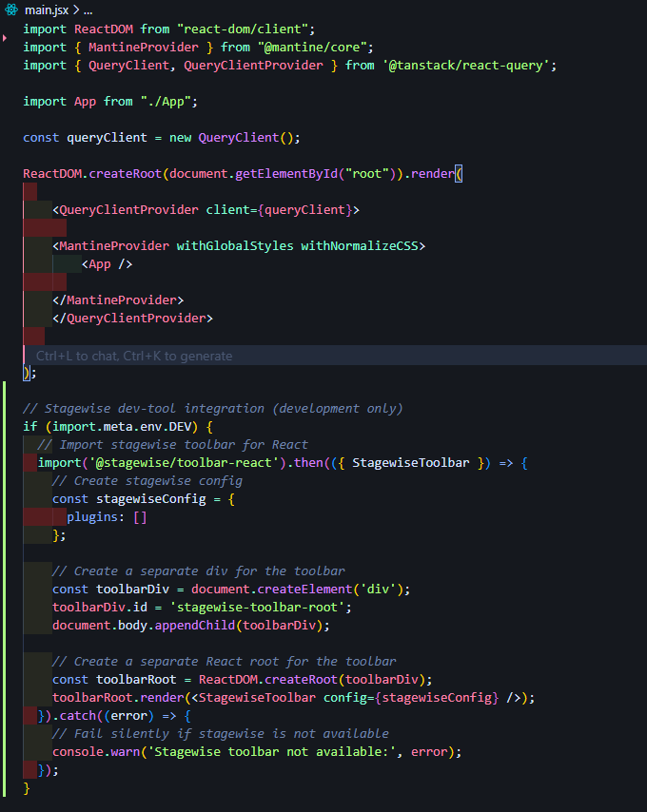The width and height of the screenshot is (647, 812).
Task: Click the client attribute on QueryClientProvider
Action: [228, 210]
